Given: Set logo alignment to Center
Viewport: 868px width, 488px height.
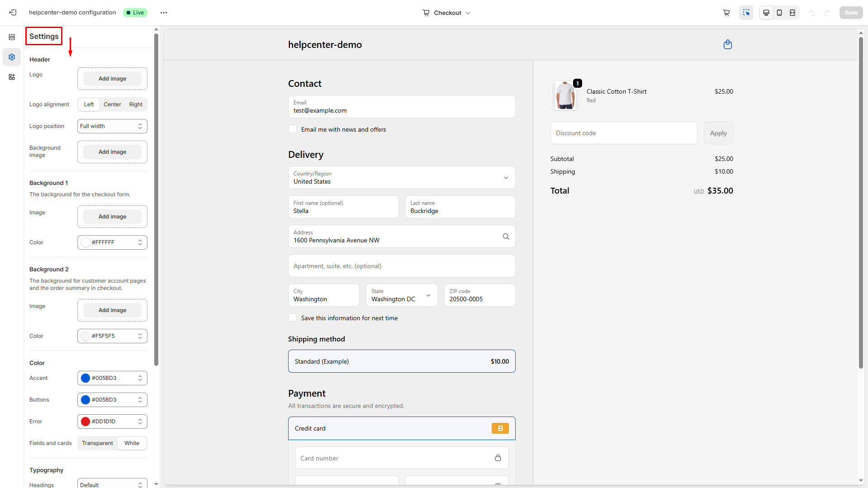Looking at the screenshot, I should 112,104.
